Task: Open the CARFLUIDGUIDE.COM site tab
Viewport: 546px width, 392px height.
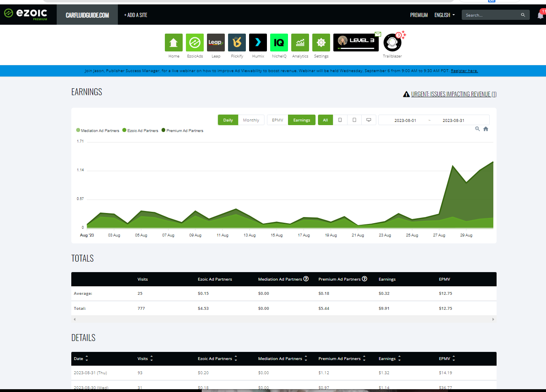Action: point(87,15)
